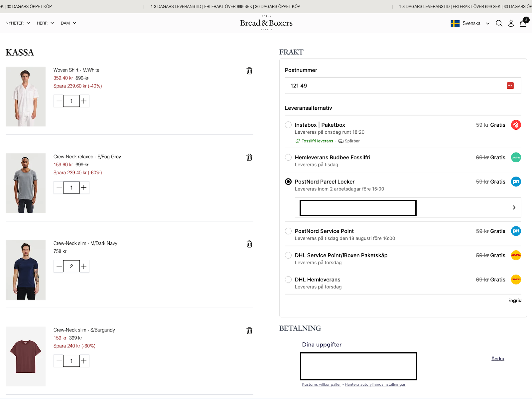The image size is (532, 399).
Task: Decrease Woven Shirt quantity with minus
Action: (59, 101)
